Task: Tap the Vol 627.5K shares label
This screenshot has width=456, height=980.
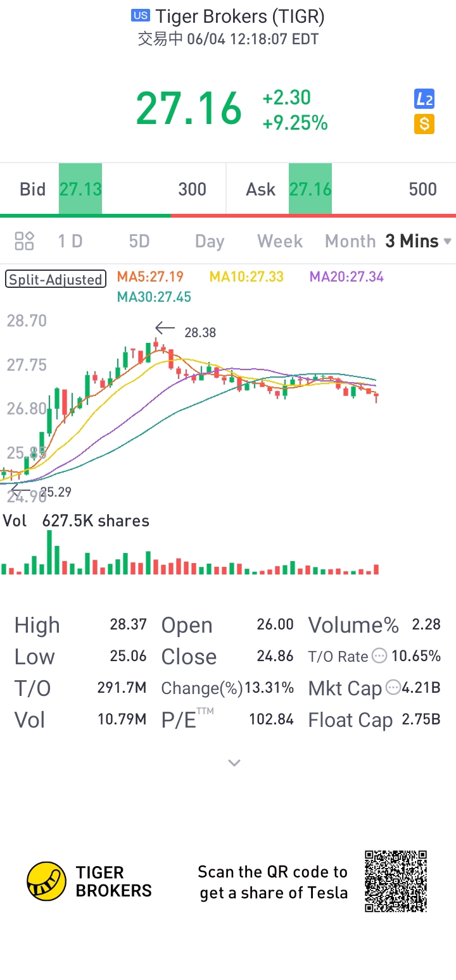Action: tap(77, 521)
